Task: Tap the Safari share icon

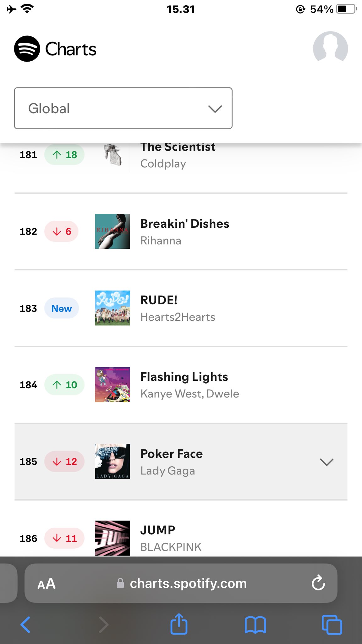Action: pos(179,624)
